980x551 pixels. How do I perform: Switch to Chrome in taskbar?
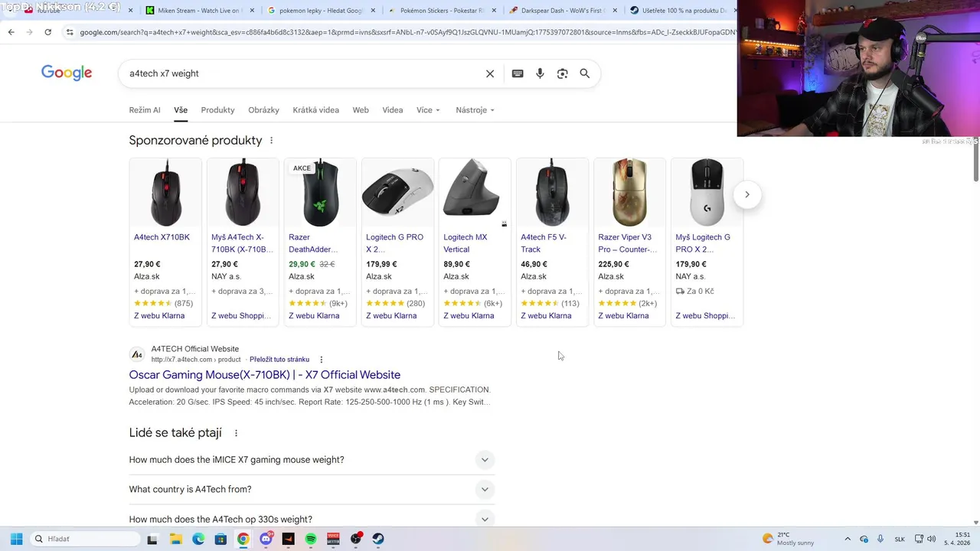pos(243,539)
